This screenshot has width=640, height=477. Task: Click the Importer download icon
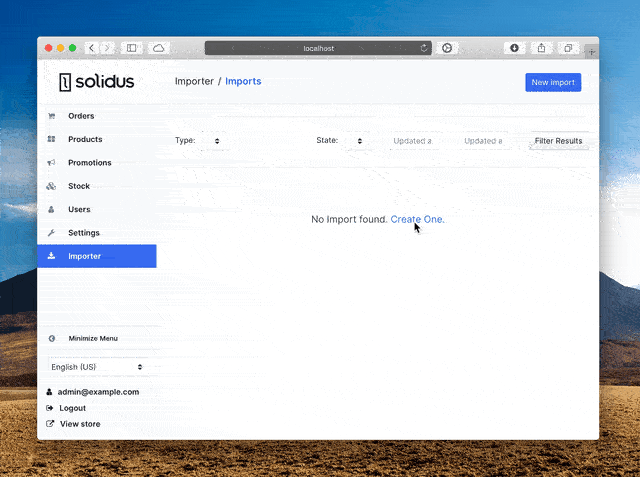pyautogui.click(x=51, y=256)
